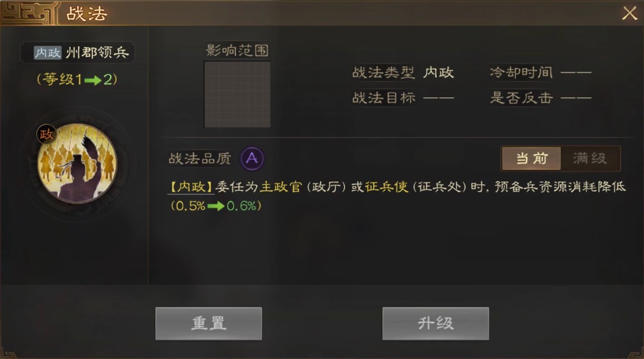Click the 征兵使 highlighted term

click(x=386, y=187)
